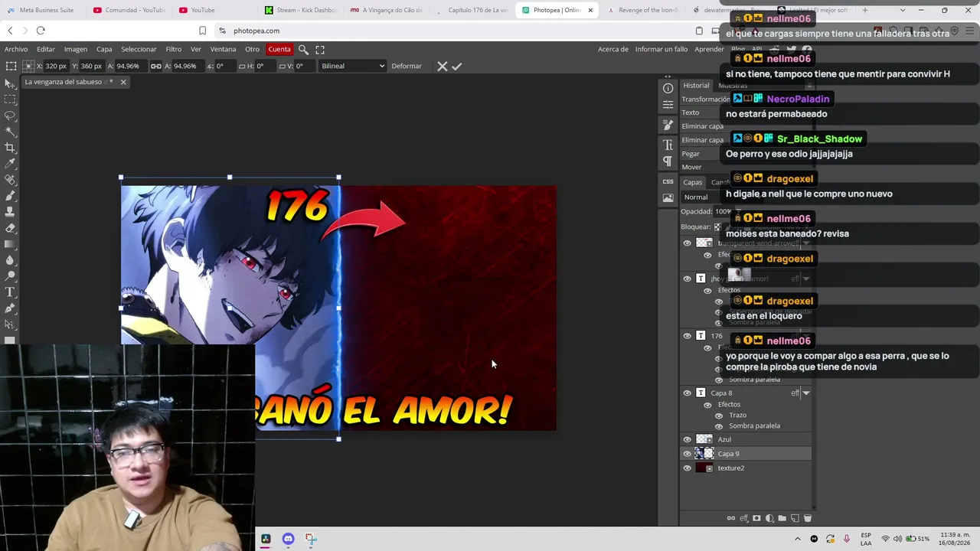Select Pegar history step
This screenshot has width=980, height=551.
691,154
